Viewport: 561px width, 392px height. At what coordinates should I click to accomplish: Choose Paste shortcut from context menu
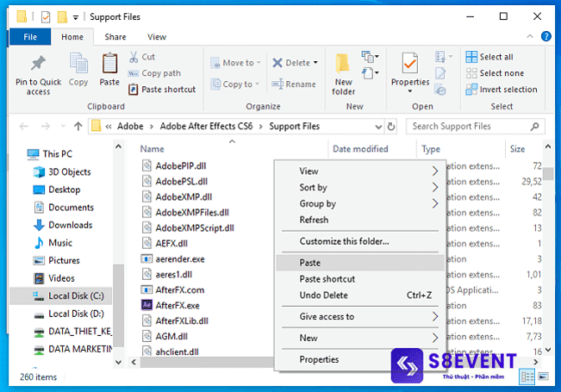pyautogui.click(x=360, y=279)
